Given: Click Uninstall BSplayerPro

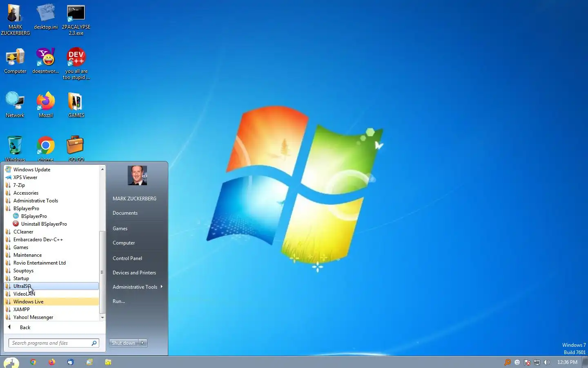Looking at the screenshot, I should [x=51, y=224].
